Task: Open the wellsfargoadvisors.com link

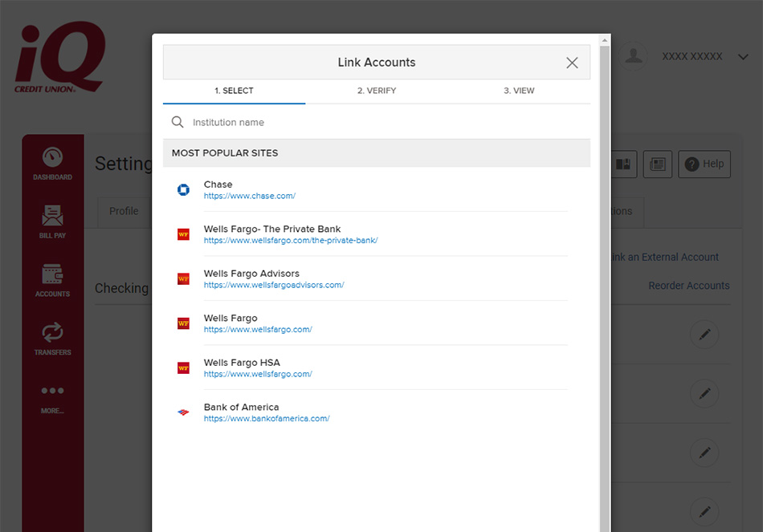Action: tap(274, 285)
